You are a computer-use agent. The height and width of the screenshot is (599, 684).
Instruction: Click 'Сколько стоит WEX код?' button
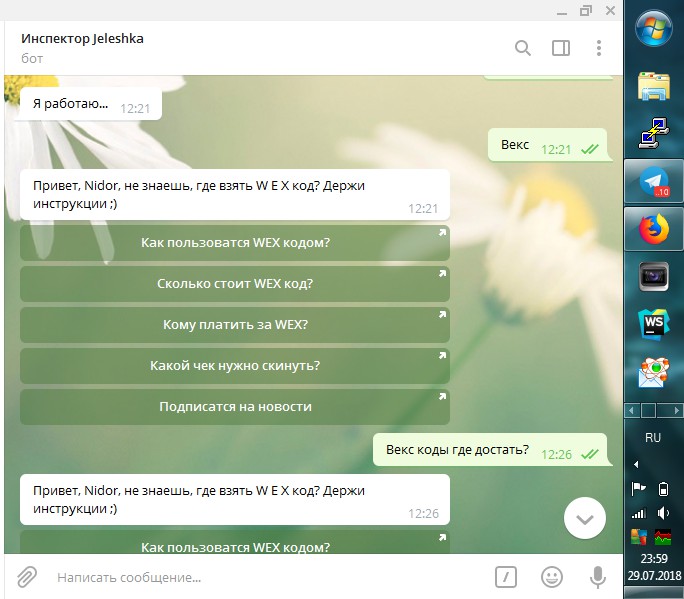(x=235, y=284)
